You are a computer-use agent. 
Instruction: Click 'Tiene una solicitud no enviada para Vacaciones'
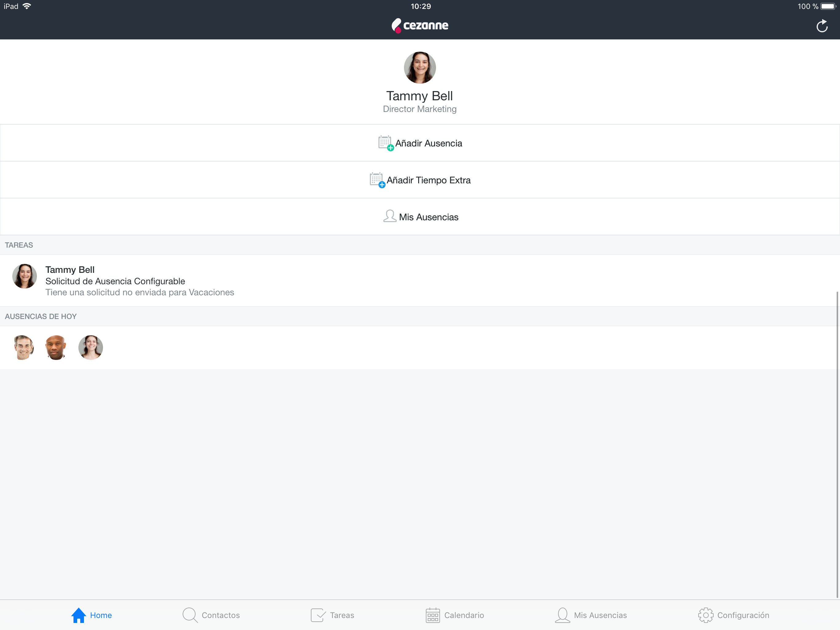(x=140, y=292)
